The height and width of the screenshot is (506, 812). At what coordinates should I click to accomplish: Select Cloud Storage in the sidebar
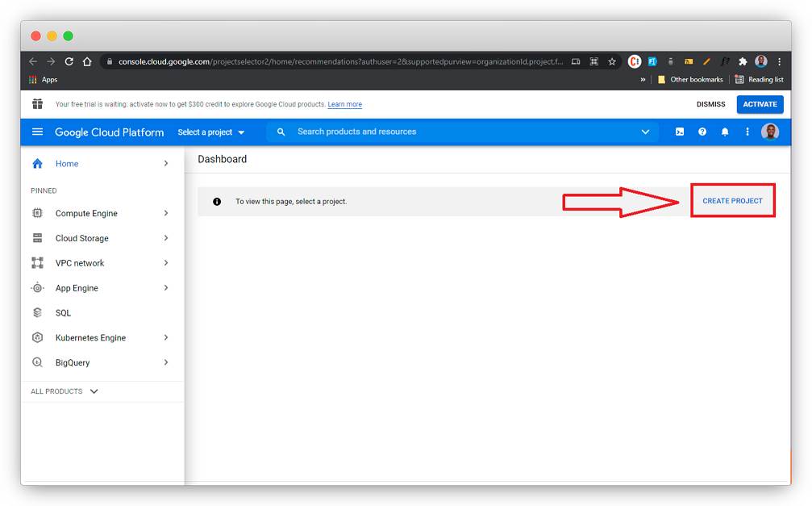pos(102,238)
